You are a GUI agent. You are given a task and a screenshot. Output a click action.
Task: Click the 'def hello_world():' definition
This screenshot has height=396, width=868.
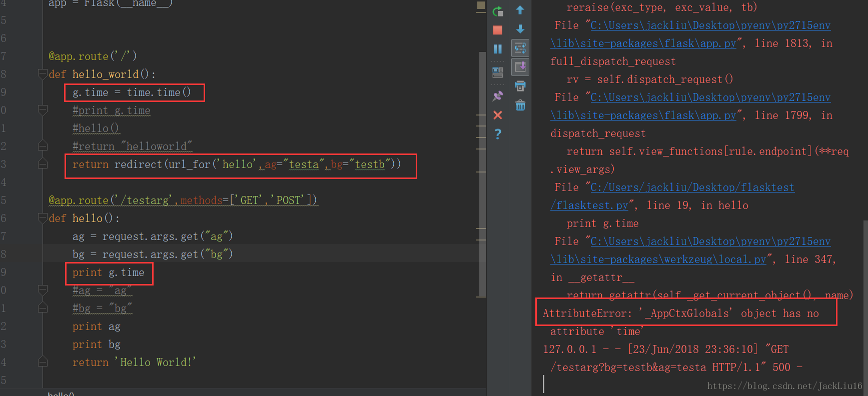[102, 74]
